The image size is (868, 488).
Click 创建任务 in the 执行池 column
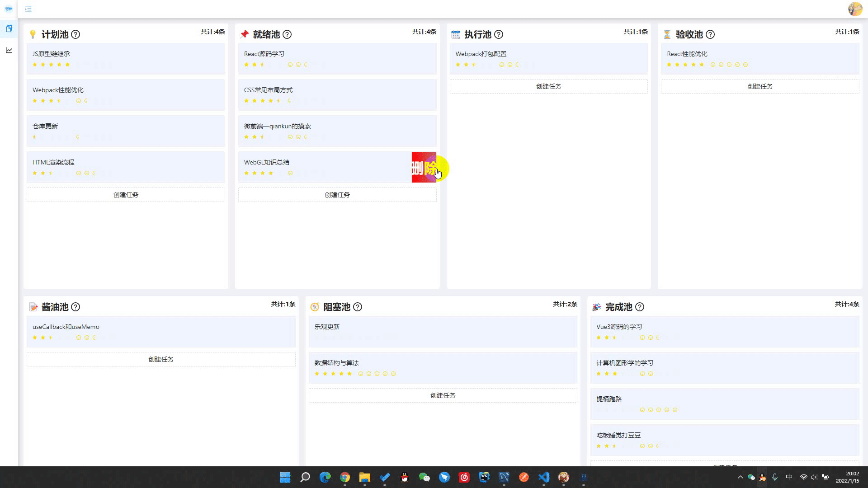pos(548,86)
